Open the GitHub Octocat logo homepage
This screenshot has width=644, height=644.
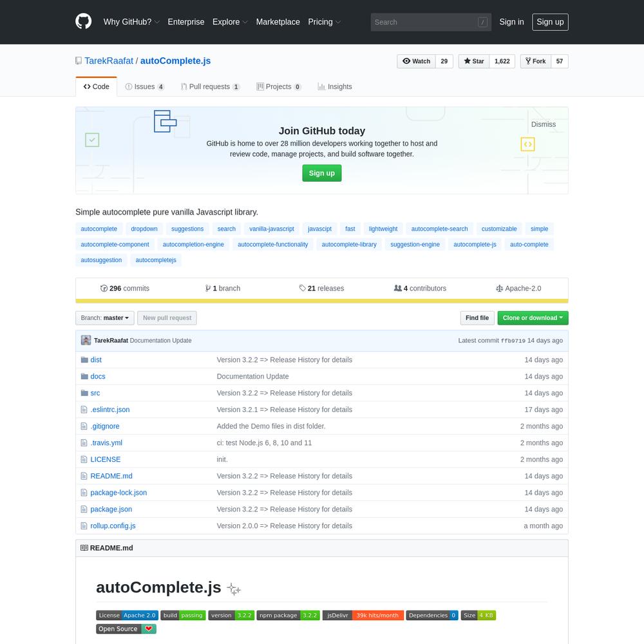point(83,21)
